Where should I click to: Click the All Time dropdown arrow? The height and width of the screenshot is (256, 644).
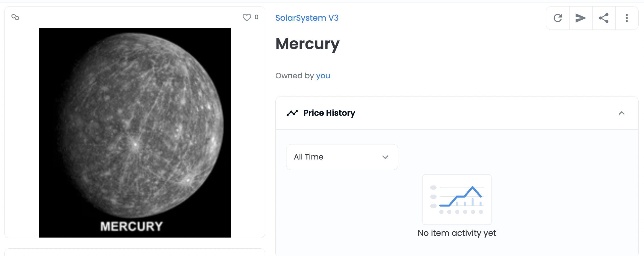385,157
